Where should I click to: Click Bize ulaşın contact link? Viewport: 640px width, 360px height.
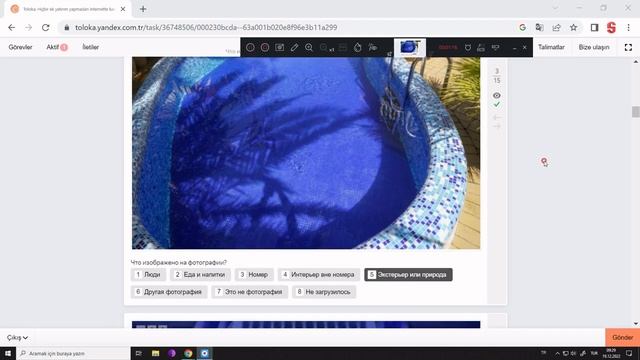[594, 47]
